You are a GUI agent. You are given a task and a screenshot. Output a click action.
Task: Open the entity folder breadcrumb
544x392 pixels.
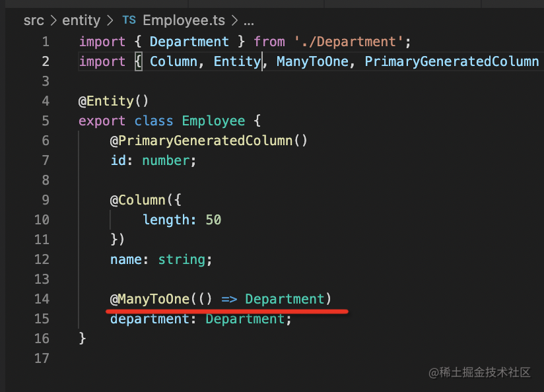pos(81,20)
